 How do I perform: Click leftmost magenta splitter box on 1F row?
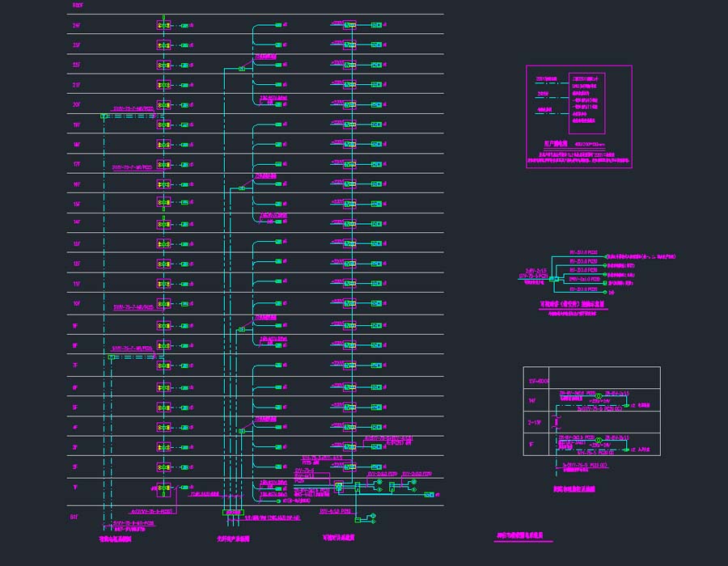[163, 489]
